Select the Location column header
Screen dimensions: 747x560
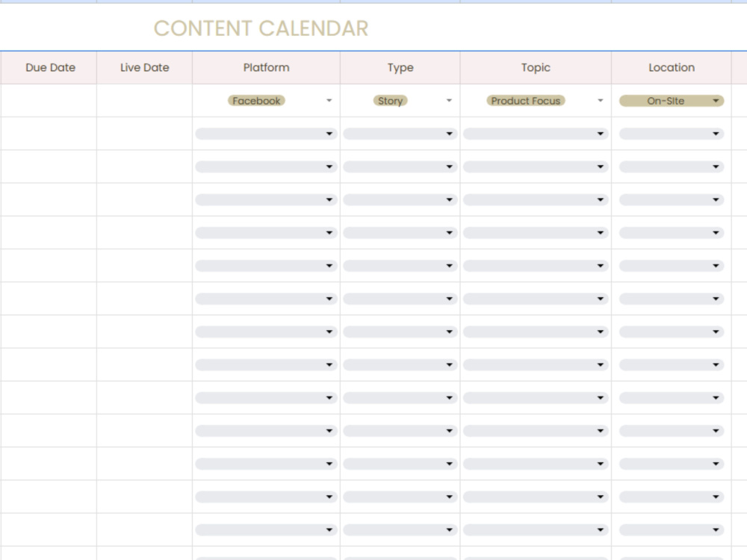click(x=672, y=68)
